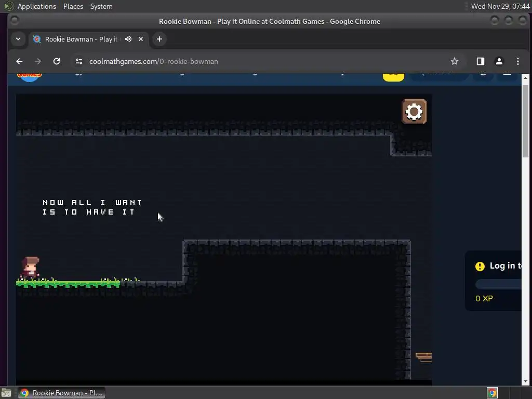Click the "Log in" panel text
This screenshot has width=532, height=399.
point(505,265)
